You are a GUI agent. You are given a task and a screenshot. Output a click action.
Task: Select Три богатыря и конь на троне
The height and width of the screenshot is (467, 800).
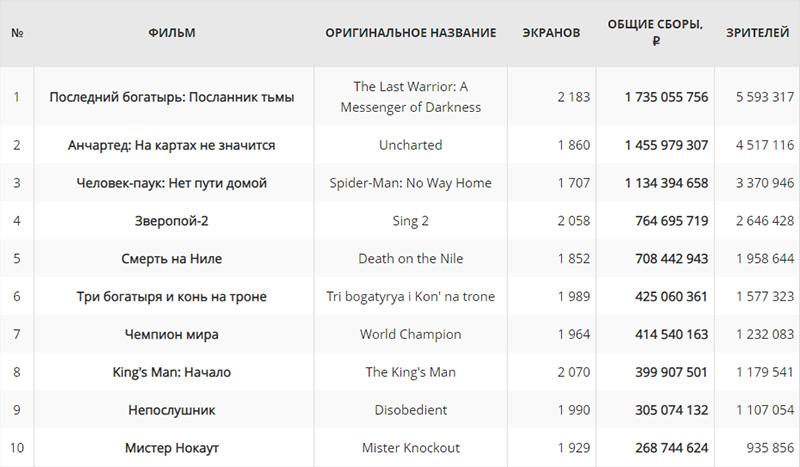point(171,296)
